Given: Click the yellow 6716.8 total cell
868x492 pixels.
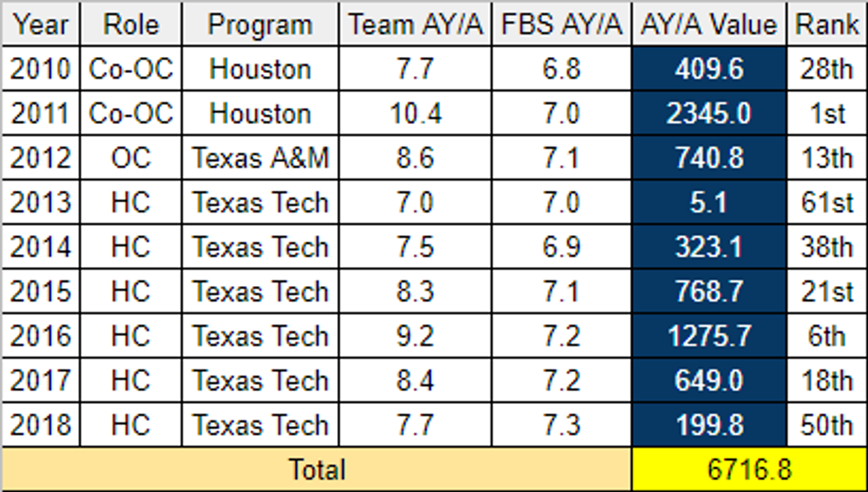Looking at the screenshot, I should 749,469.
